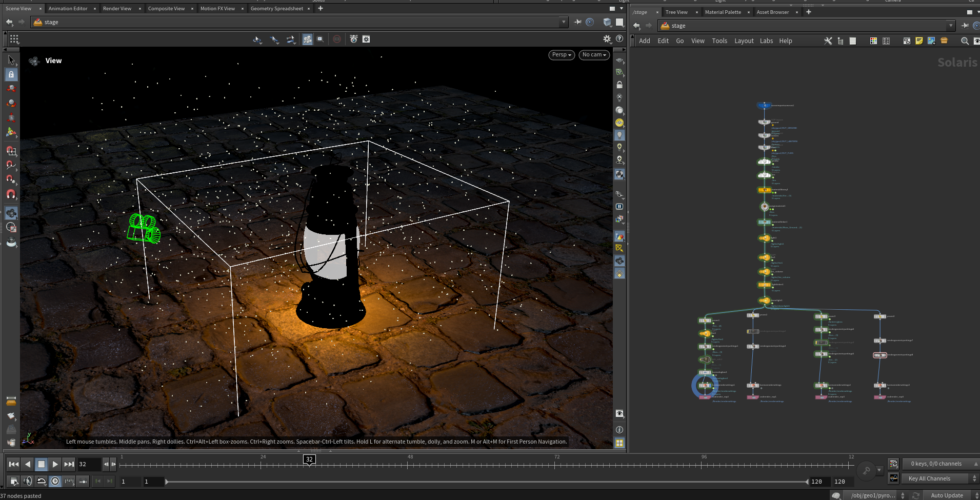Click the network editor search magnifier icon
980x500 pixels.
(x=965, y=41)
